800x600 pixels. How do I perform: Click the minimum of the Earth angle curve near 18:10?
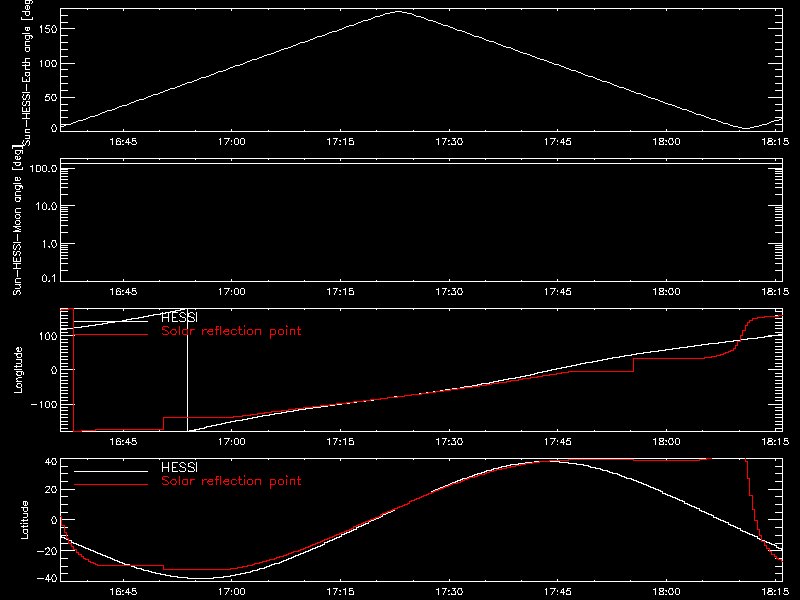tap(745, 128)
